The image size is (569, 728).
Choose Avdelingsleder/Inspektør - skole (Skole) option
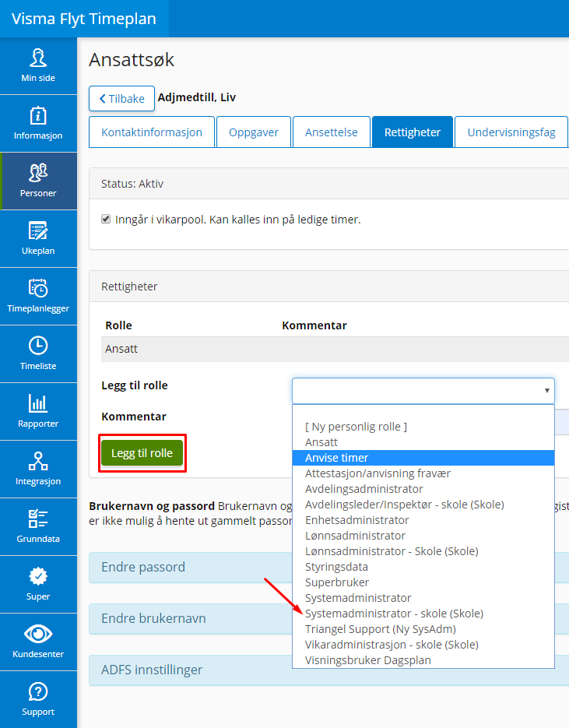[423, 505]
